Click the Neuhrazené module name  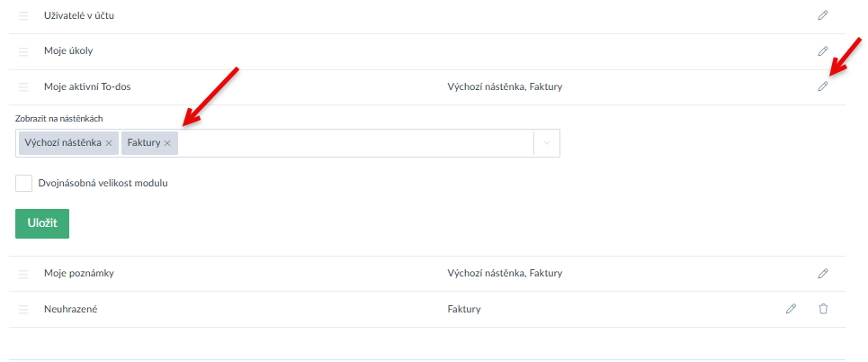coord(70,309)
